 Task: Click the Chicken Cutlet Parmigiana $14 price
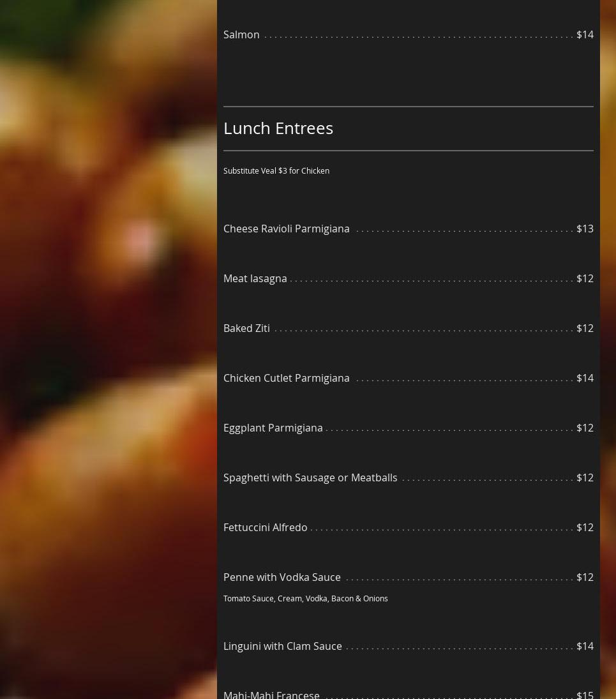click(x=585, y=378)
